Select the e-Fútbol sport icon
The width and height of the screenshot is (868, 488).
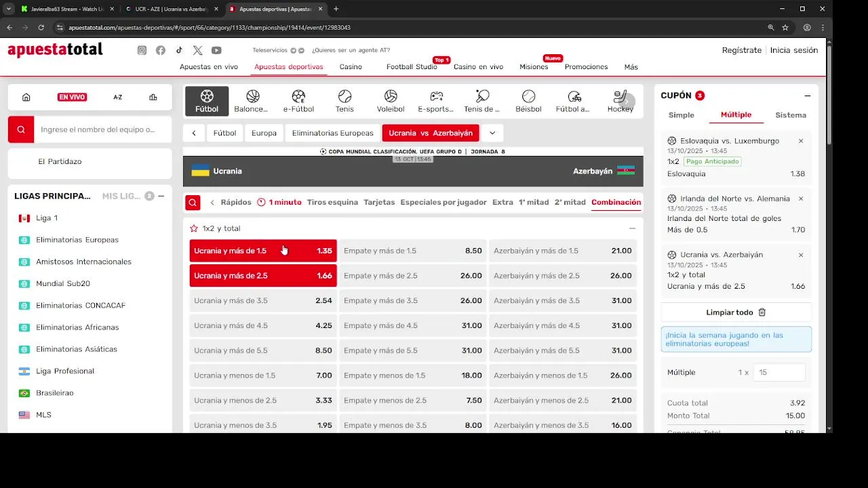tap(298, 101)
